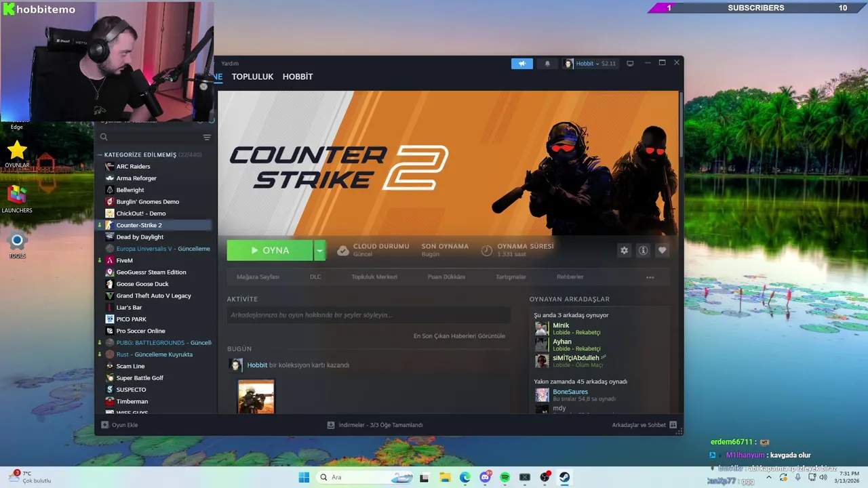868x488 pixels.
Task: Open the Tartışmalar tab
Action: [511, 277]
